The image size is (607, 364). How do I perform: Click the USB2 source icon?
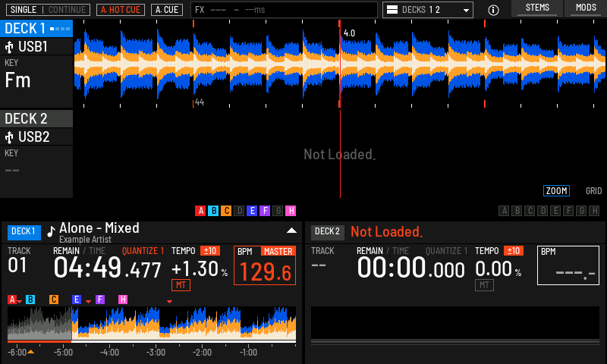pyautogui.click(x=9, y=137)
